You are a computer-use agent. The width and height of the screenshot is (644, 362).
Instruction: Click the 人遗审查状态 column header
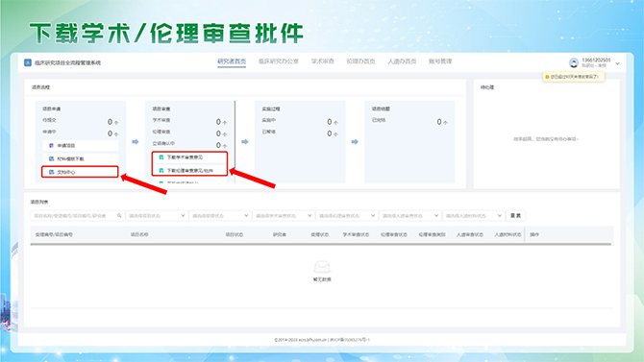tap(469, 234)
